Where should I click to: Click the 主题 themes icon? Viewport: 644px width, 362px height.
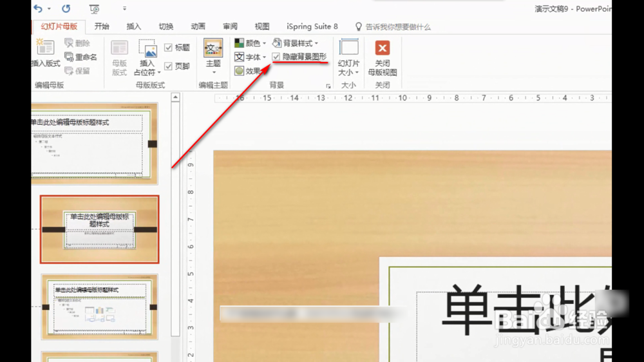coord(213,48)
